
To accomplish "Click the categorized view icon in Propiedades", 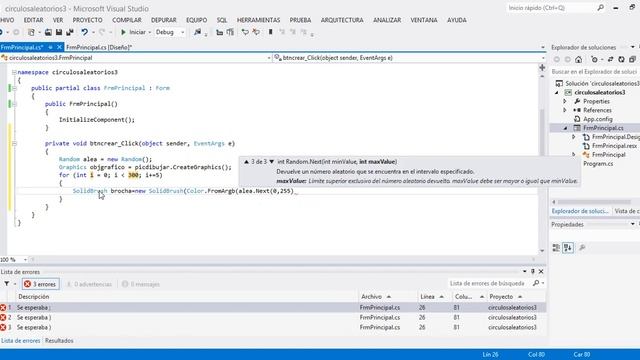I will click(556, 248).
